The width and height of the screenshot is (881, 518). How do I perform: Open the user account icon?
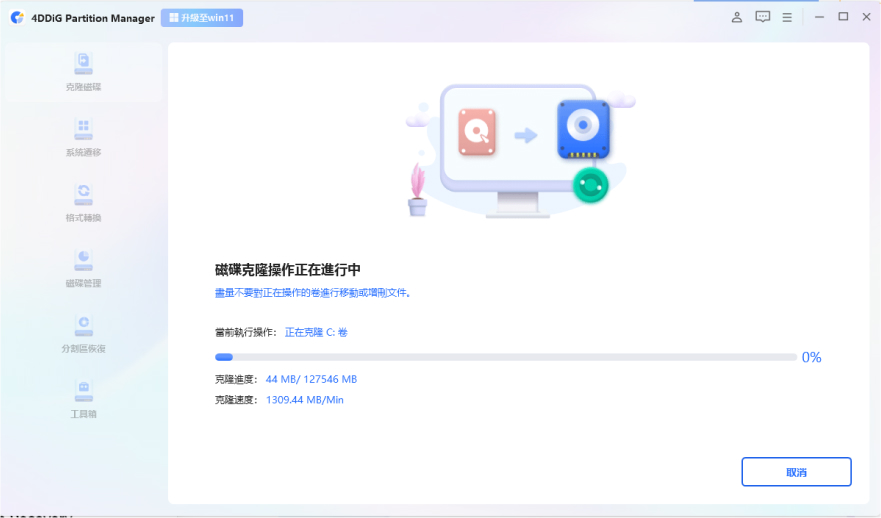pyautogui.click(x=737, y=17)
